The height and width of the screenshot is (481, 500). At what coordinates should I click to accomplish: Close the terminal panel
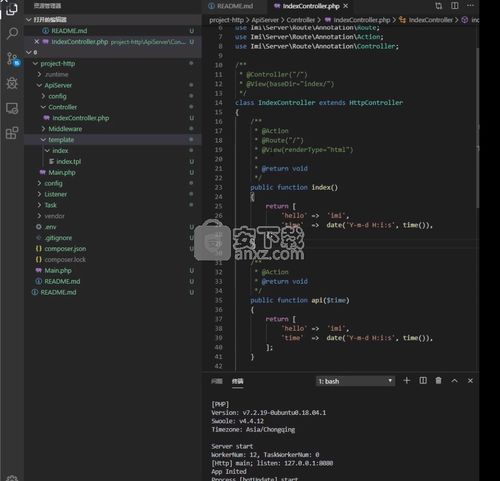[x=470, y=380]
